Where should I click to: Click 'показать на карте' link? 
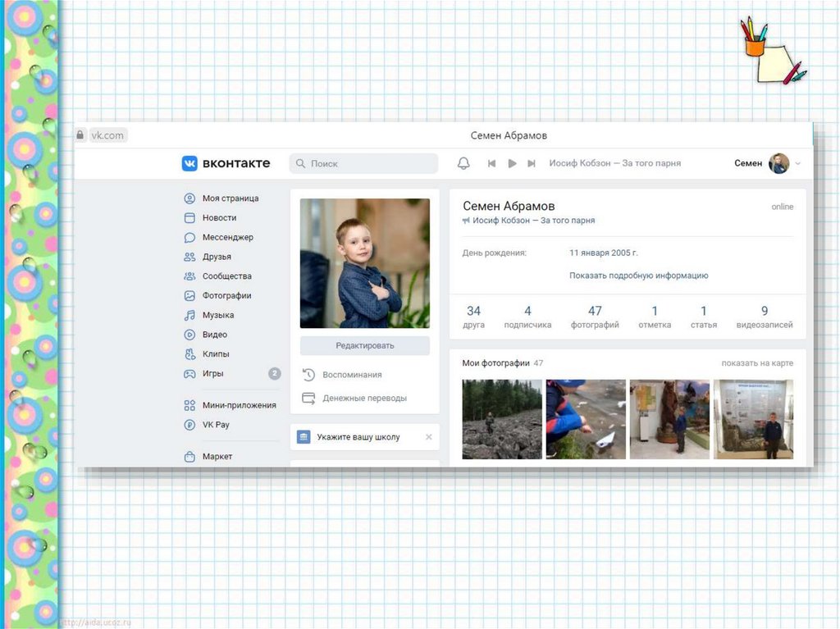757,362
